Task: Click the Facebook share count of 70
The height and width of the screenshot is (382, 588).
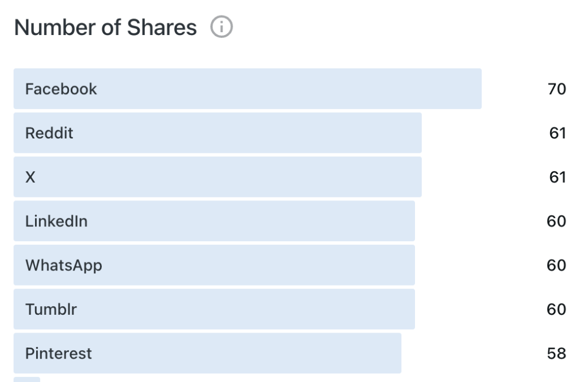Action: coord(556,89)
